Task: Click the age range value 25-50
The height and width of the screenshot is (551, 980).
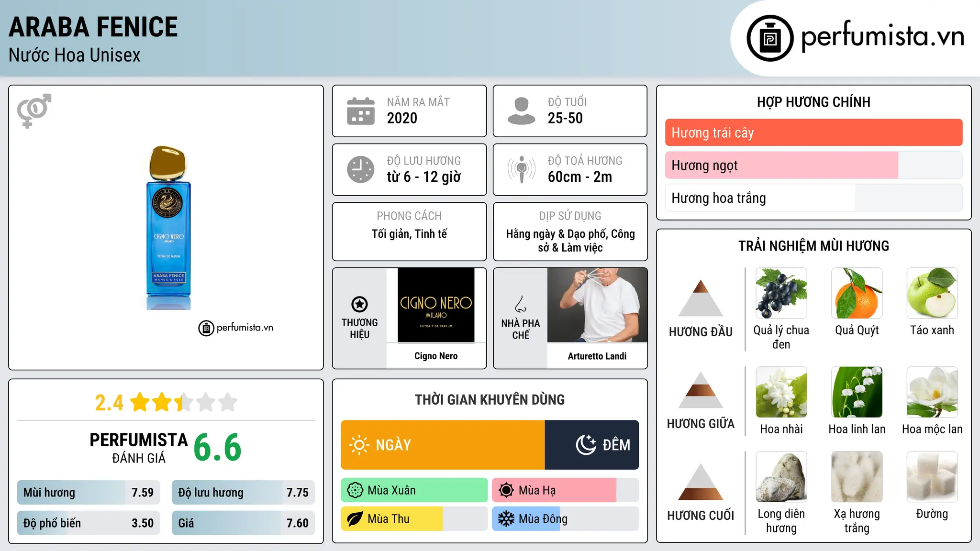Action: click(x=565, y=118)
